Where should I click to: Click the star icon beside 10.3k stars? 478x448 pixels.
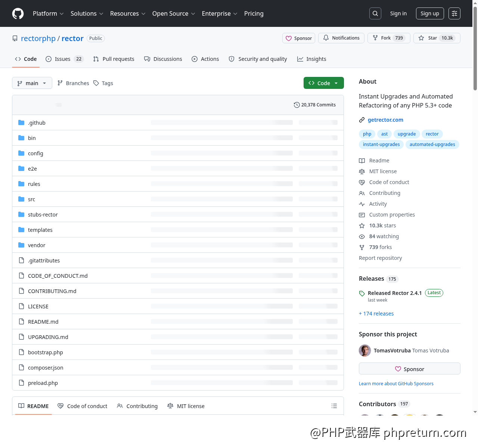pyautogui.click(x=362, y=225)
